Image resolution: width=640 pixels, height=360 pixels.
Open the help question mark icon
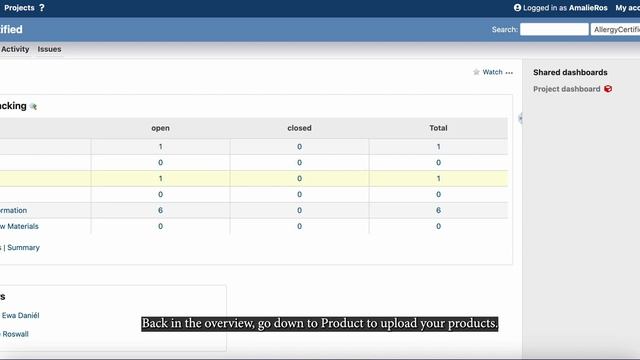[x=42, y=8]
